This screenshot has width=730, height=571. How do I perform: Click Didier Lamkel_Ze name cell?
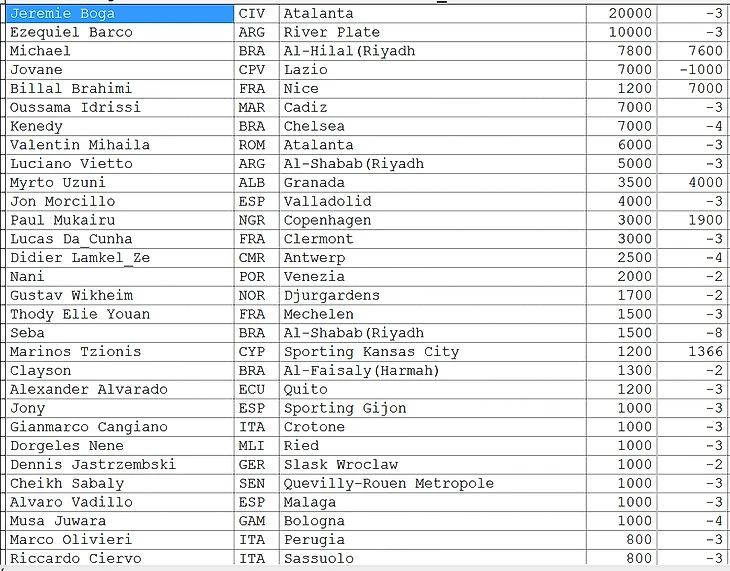click(120, 258)
